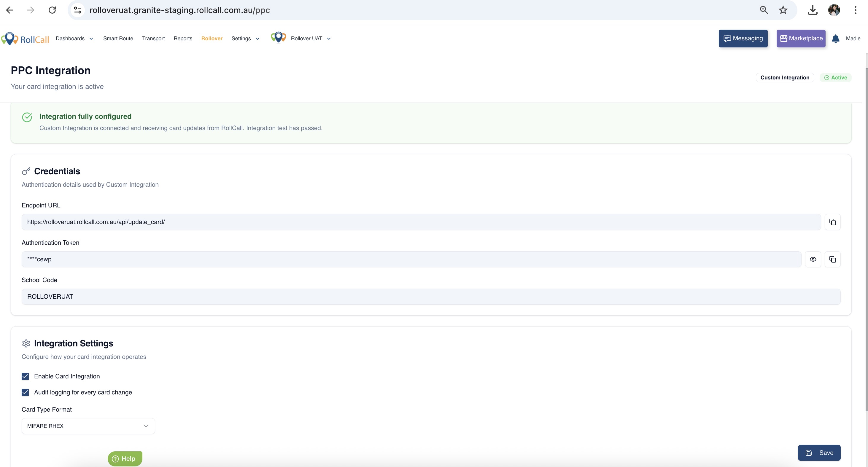Click the Save button
Image resolution: width=868 pixels, height=467 pixels.
coord(819,452)
